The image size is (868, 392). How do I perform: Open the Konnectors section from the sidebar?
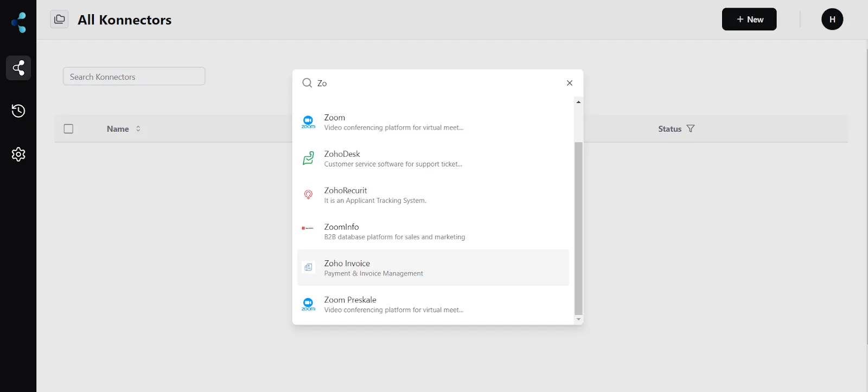click(x=18, y=68)
